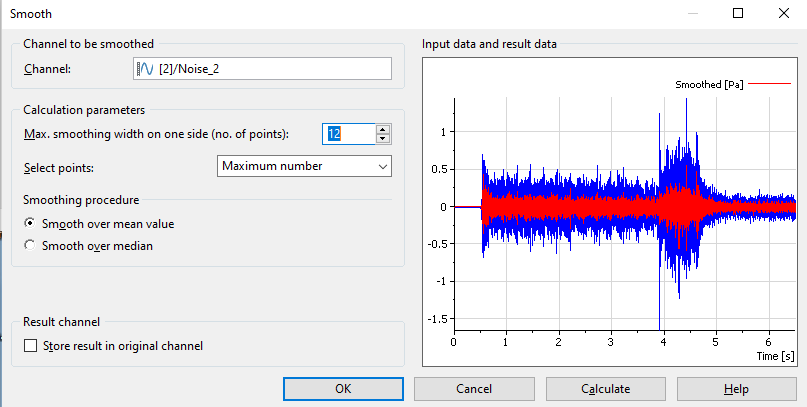This screenshot has width=807, height=407.
Task: Focus the max smoothing width number field
Action: click(347, 134)
